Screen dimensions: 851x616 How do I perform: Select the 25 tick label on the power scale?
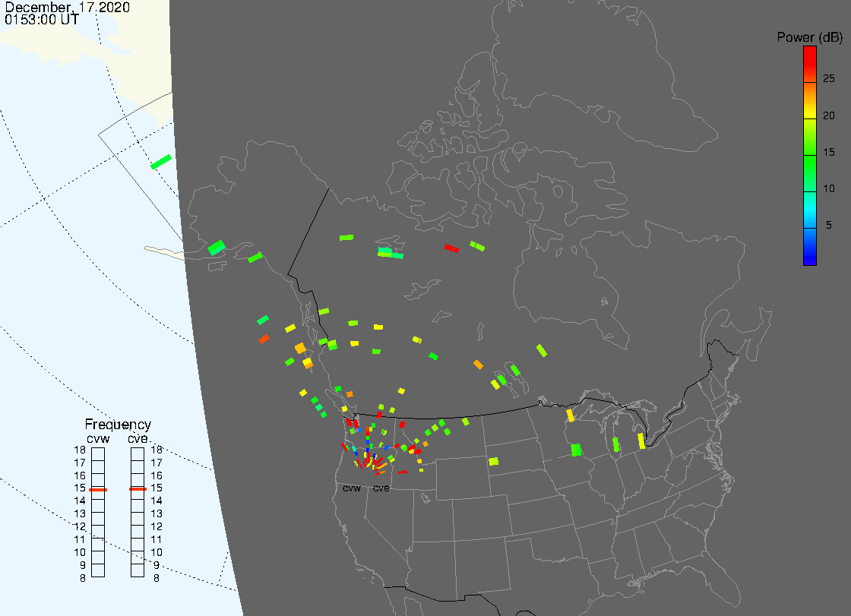pyautogui.click(x=828, y=79)
